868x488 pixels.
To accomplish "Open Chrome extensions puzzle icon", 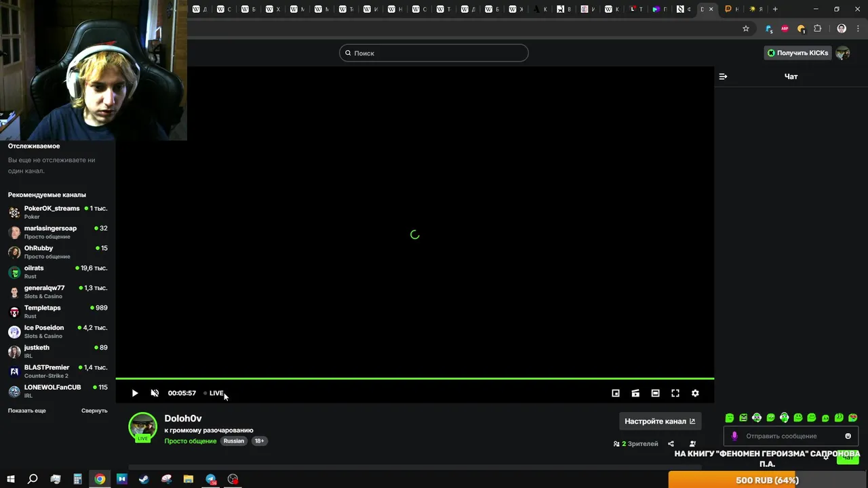I will (x=817, y=28).
